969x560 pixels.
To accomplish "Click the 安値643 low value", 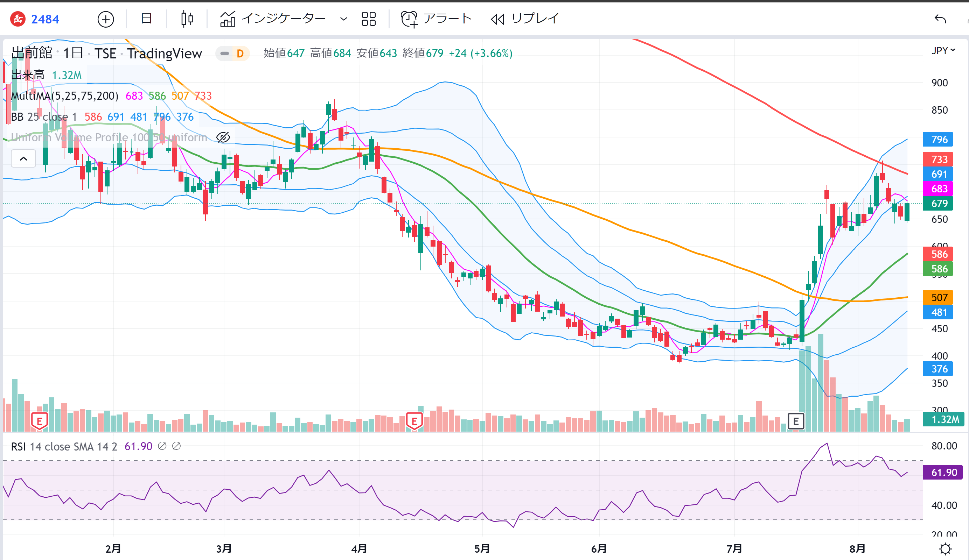I will coord(376,54).
